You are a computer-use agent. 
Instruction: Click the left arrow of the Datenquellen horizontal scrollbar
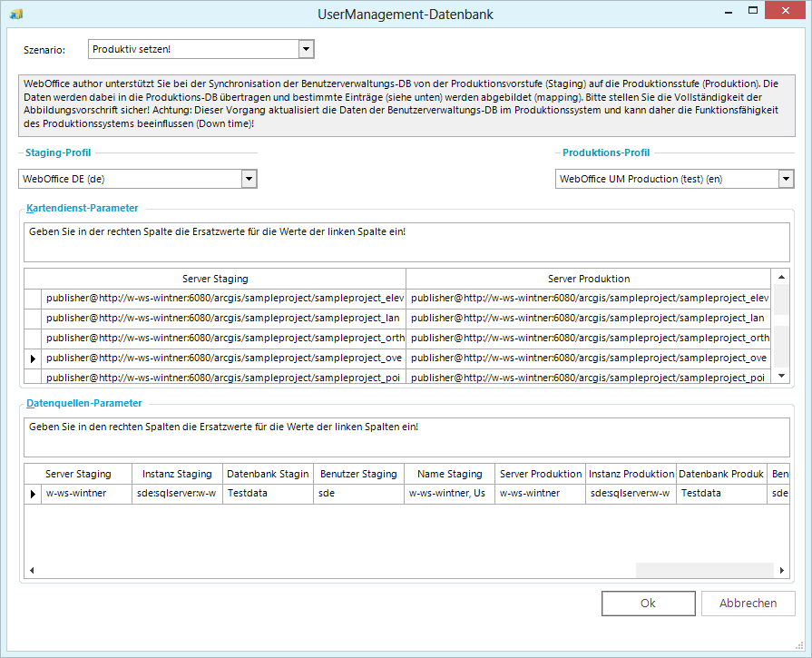click(x=32, y=570)
